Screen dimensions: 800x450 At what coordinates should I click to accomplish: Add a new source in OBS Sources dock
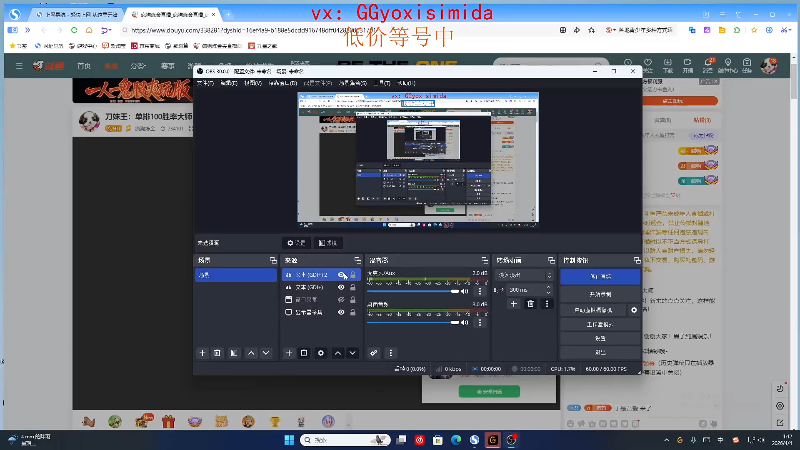(289, 353)
